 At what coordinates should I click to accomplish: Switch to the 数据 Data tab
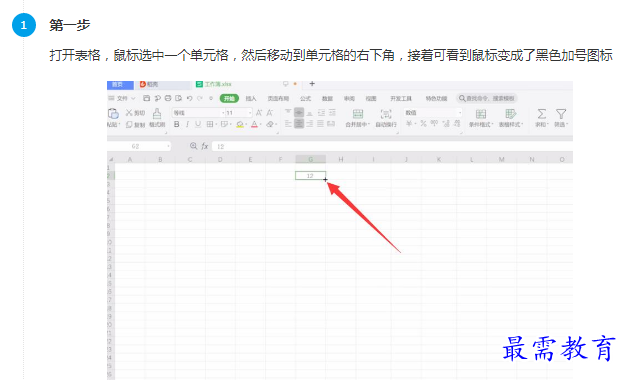pos(327,98)
